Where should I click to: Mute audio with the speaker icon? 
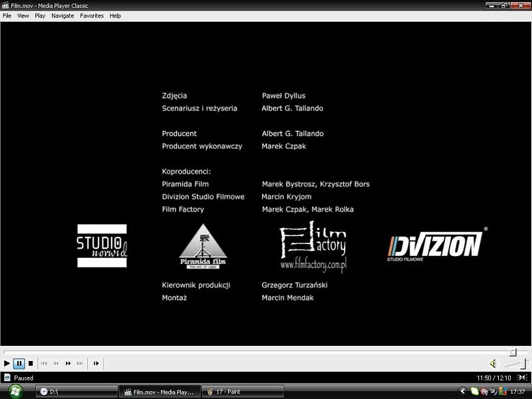[x=493, y=363]
